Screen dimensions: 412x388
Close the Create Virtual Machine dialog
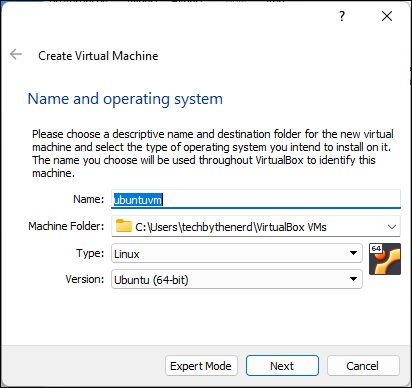(387, 16)
